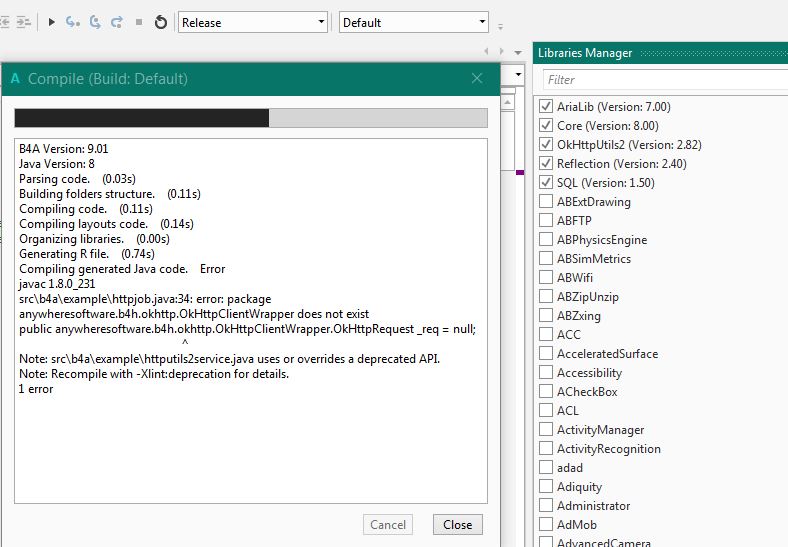Open the Default build configuration dropdown
788x547 pixels.
(x=413, y=22)
